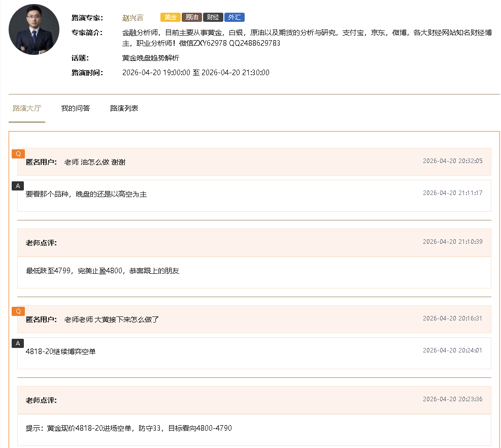Click the question 老师老师 大黄接下来怎么做了
This screenshot has width=501, height=448.
point(112,319)
